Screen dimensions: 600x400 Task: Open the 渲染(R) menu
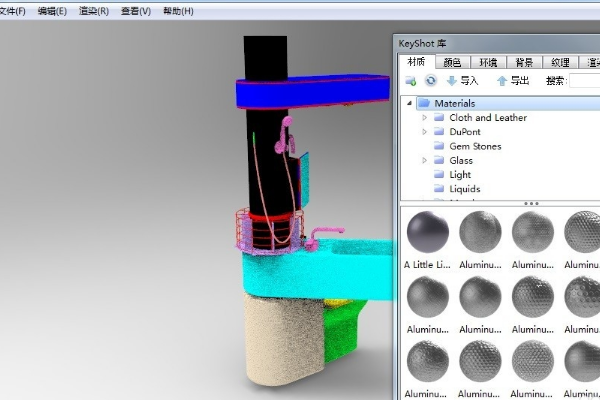pyautogui.click(x=94, y=11)
